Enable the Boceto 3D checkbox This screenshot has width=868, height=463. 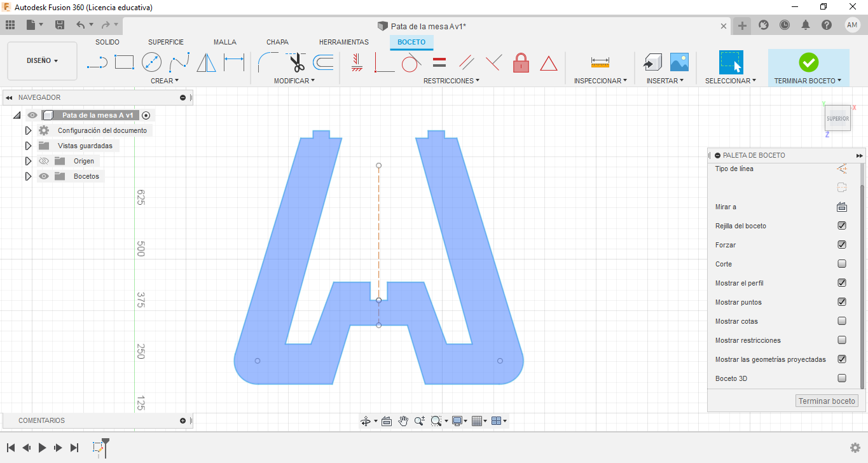(x=842, y=378)
